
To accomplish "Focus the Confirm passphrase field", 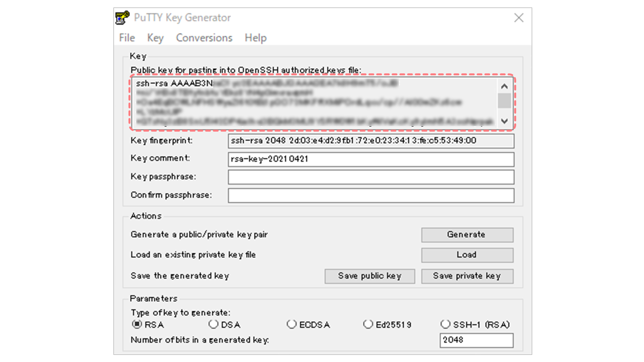I will [x=371, y=196].
